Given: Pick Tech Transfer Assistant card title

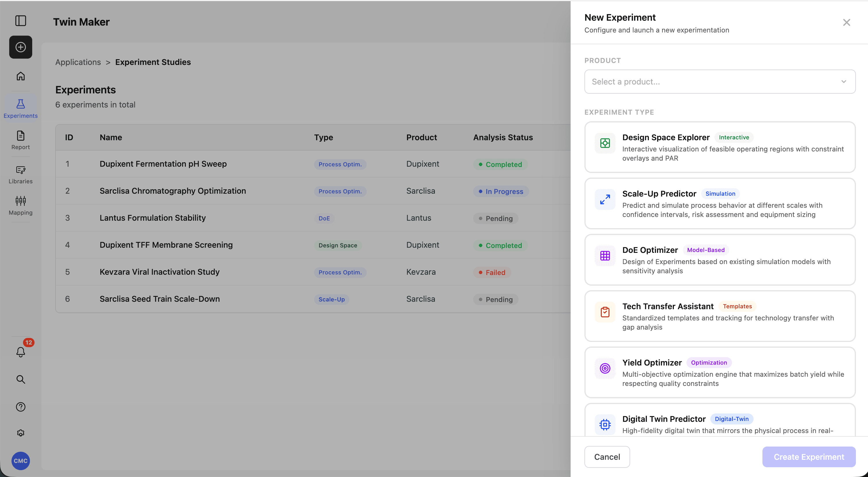Looking at the screenshot, I should tap(668, 306).
